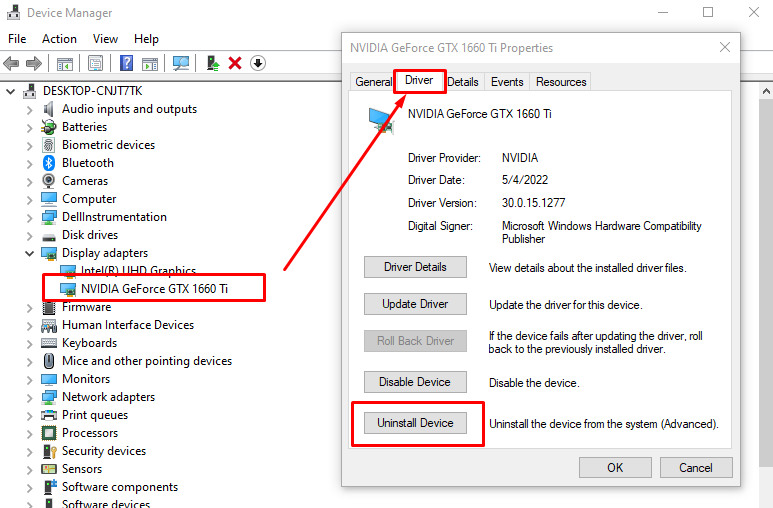The height and width of the screenshot is (508, 773).
Task: Expand the Computer node
Action: point(30,199)
